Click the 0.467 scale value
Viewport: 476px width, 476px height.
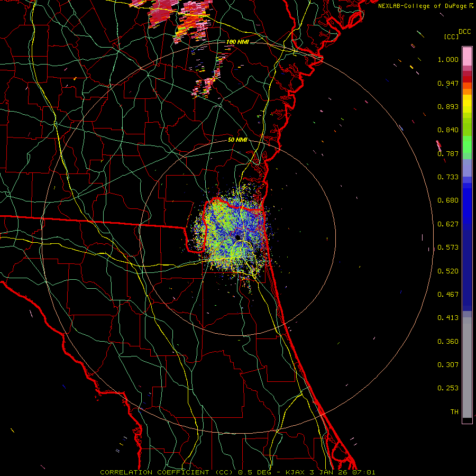coord(448,295)
